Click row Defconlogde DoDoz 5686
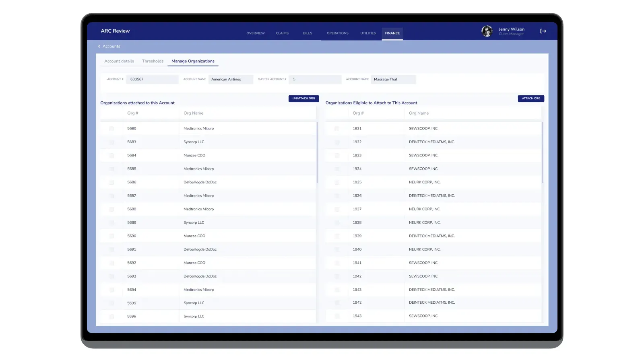The image size is (644, 362). (x=208, y=182)
